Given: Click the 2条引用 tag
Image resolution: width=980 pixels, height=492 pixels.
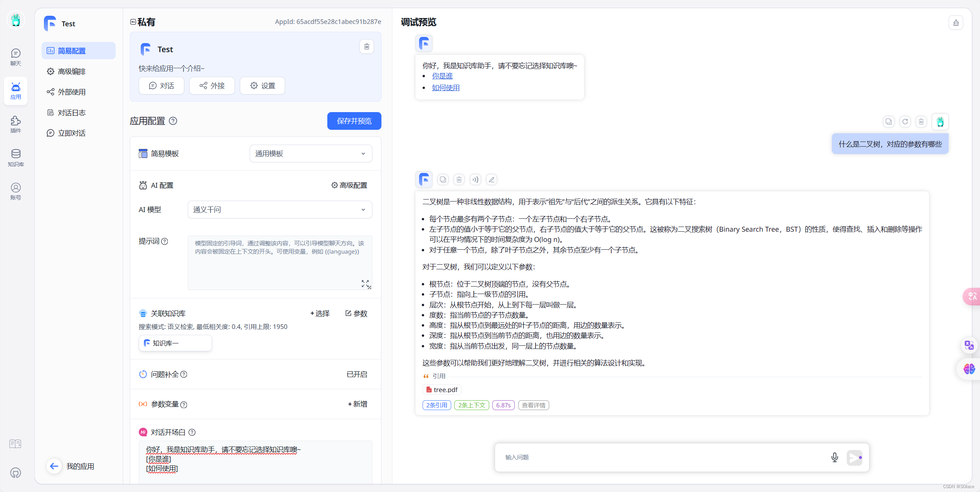Looking at the screenshot, I should click(437, 405).
